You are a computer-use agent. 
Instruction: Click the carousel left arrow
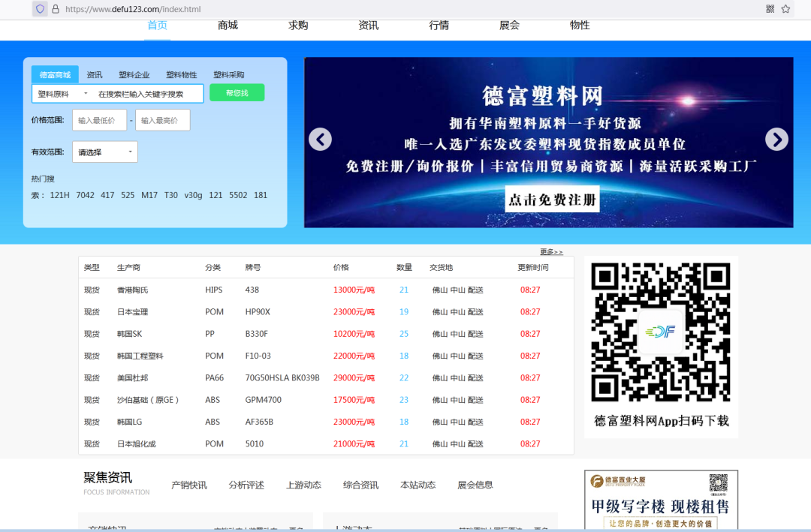pos(320,139)
